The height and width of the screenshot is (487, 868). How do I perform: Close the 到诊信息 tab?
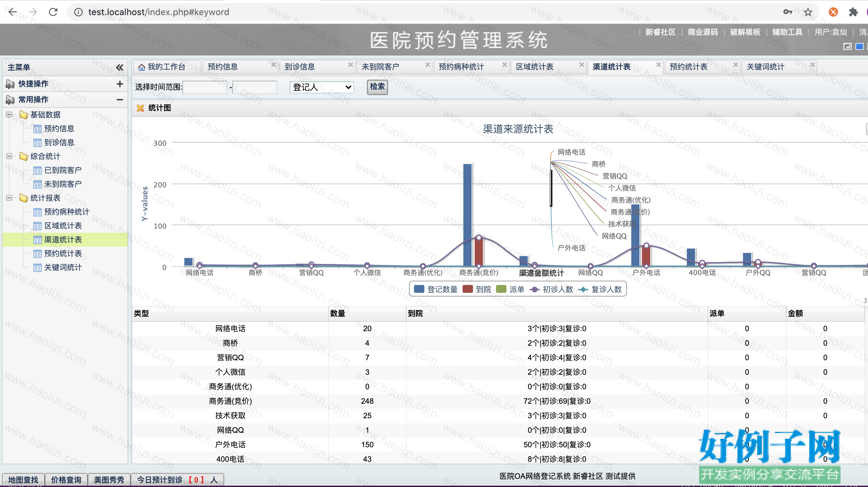click(350, 65)
